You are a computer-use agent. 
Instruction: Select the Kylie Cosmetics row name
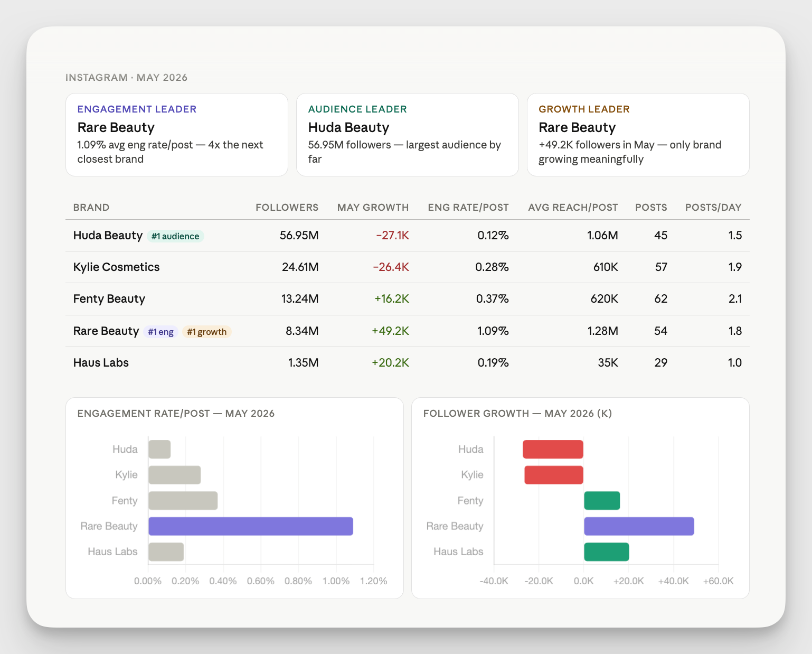116,267
